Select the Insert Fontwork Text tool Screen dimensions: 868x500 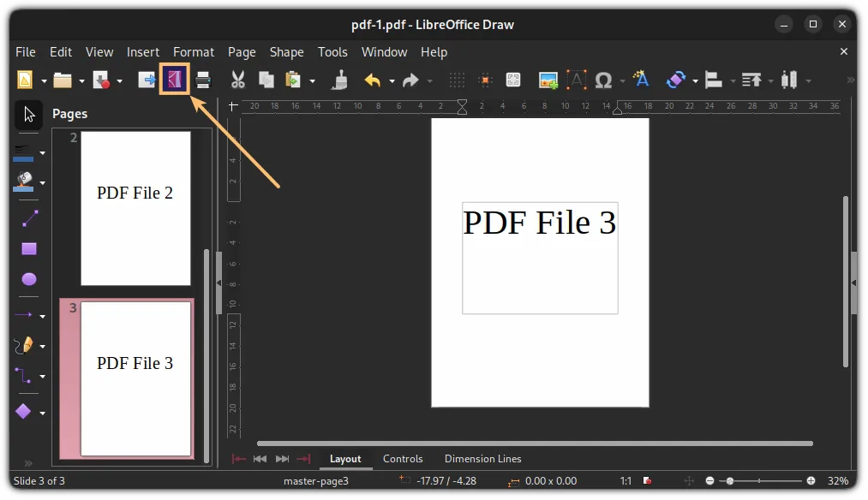coord(640,79)
